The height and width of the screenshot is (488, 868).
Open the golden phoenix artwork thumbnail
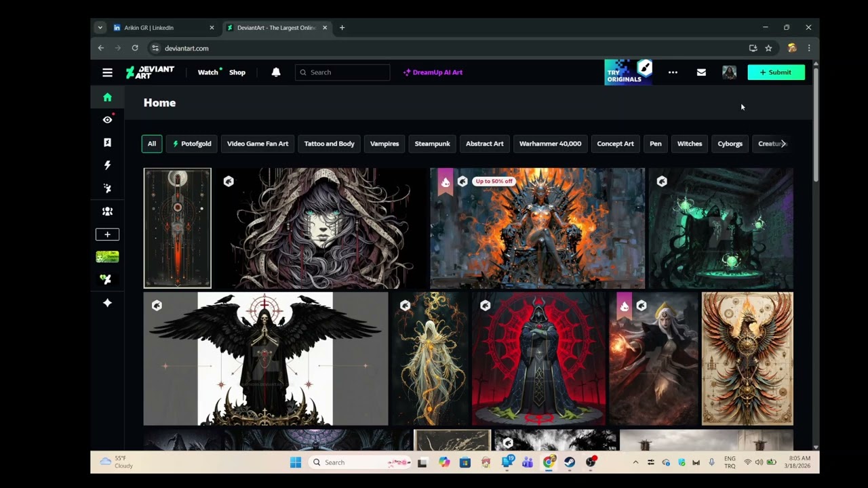747,359
